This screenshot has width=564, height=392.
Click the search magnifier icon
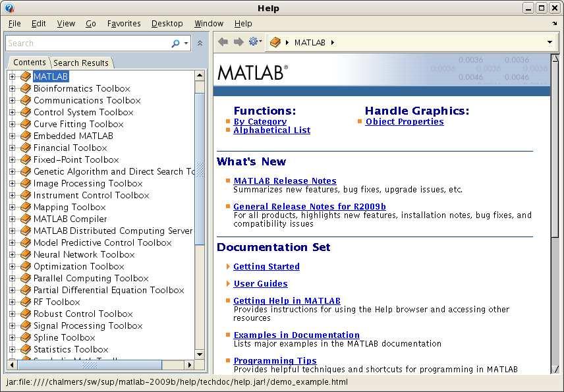point(175,43)
